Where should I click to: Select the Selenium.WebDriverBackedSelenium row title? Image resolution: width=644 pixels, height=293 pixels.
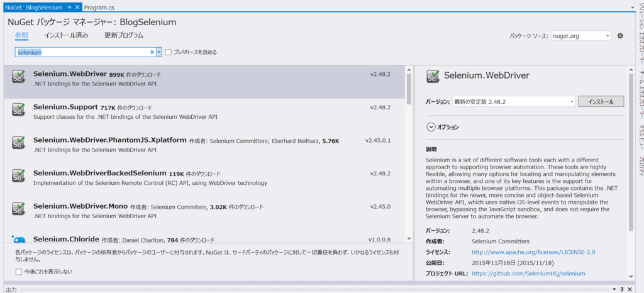coord(99,173)
